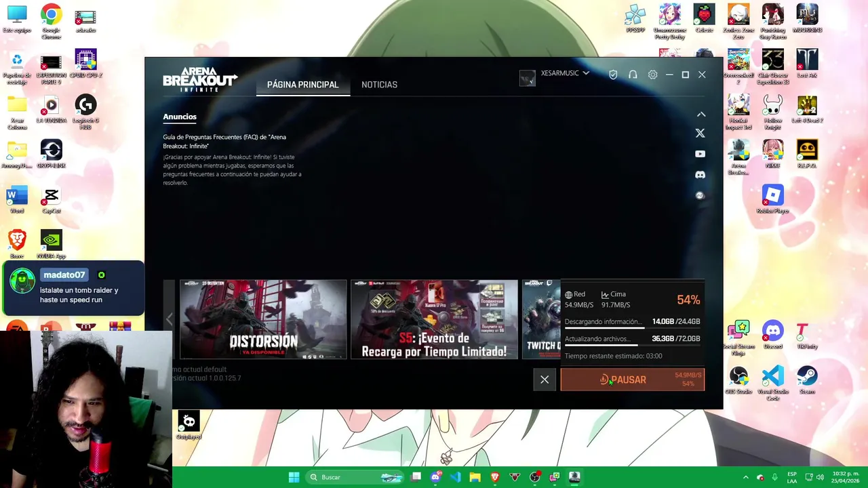Viewport: 868px width, 488px height.
Task: Open File Explorer from the taskbar
Action: (475, 477)
